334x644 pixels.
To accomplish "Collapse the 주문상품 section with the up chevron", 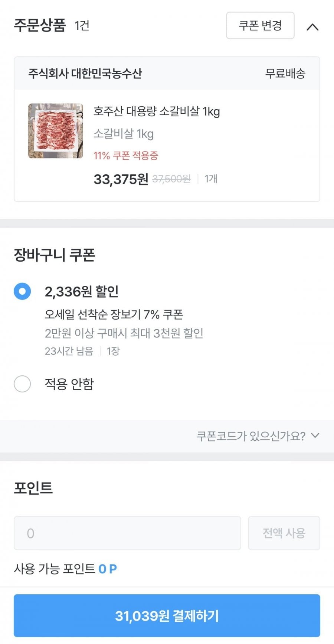I will pos(312,27).
